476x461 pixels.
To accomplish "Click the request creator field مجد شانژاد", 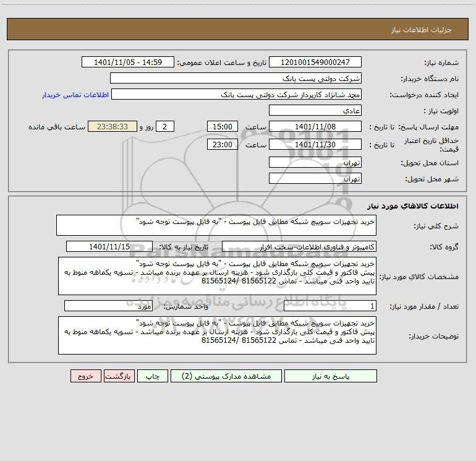I will click(236, 94).
